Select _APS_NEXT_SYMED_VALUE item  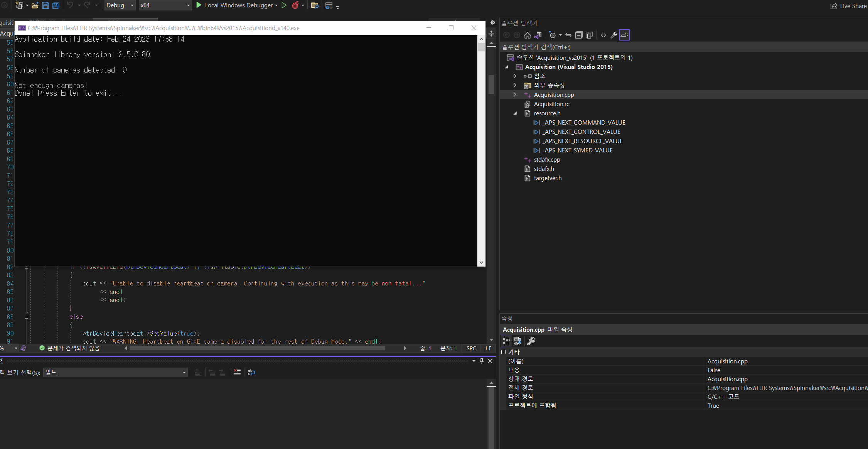pyautogui.click(x=578, y=150)
